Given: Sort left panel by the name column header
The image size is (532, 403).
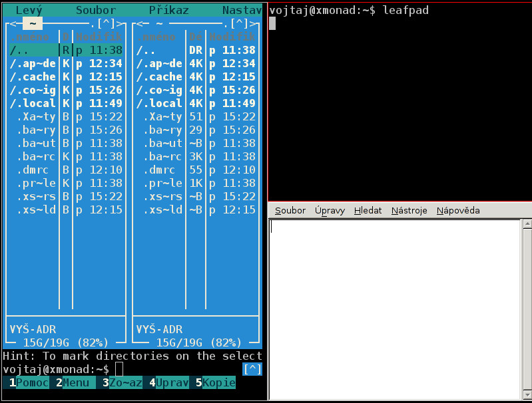Looking at the screenshot, I should pyautogui.click(x=30, y=37).
